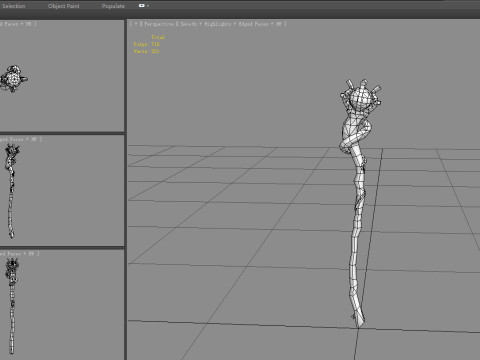
Task: Expand the ribbon display options dropdown arrow
Action: click(x=148, y=6)
